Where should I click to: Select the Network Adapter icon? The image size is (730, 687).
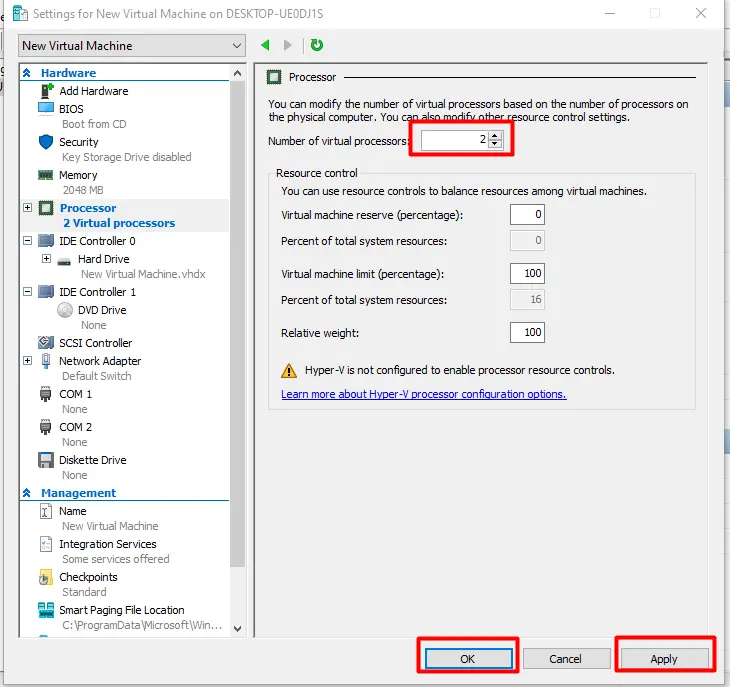pos(46,361)
